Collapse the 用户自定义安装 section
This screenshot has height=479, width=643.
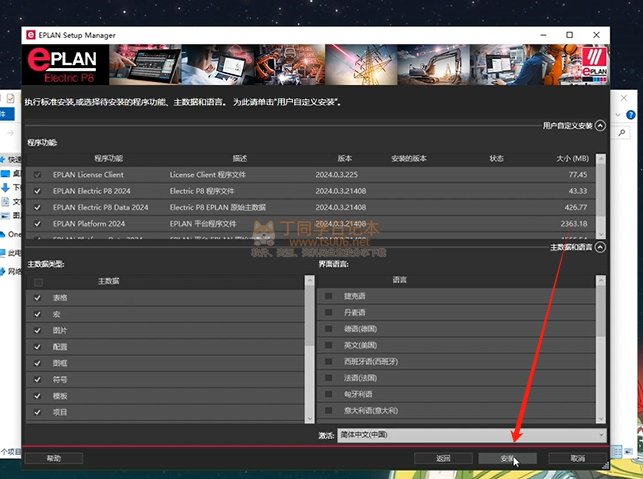point(600,126)
